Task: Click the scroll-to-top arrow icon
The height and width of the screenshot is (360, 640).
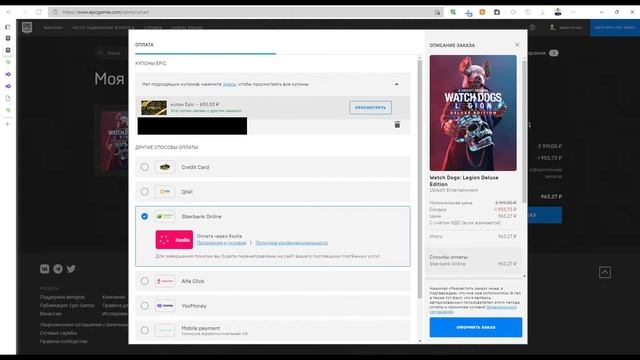Action: [605, 272]
